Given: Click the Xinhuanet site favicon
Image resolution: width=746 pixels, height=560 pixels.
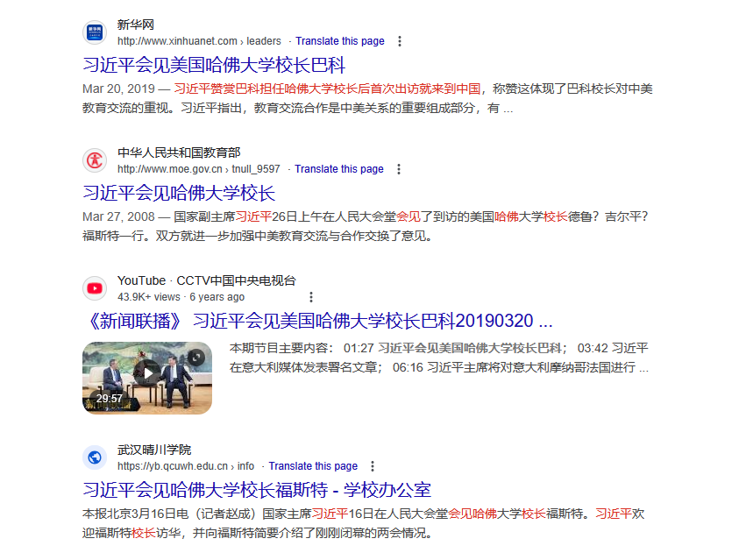Looking at the screenshot, I should click(94, 33).
